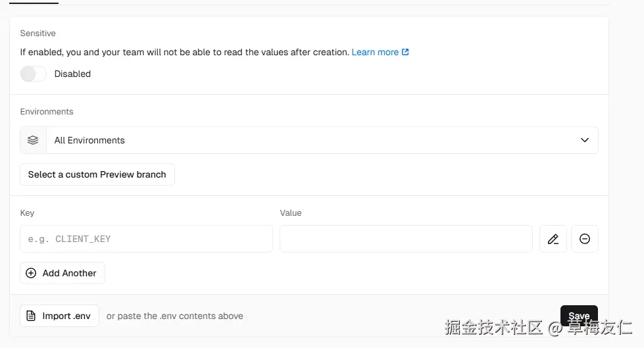
Task: Click the layers icon in the Environments selector
Action: pyautogui.click(x=33, y=140)
